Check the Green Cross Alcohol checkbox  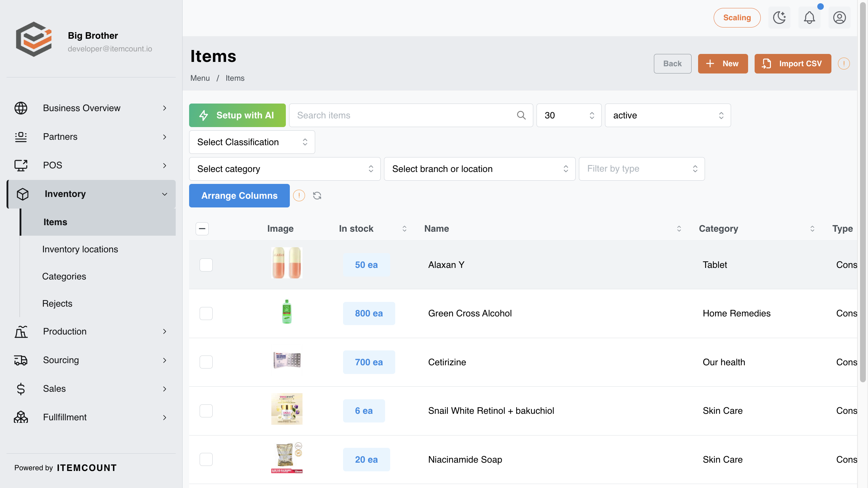tap(206, 314)
